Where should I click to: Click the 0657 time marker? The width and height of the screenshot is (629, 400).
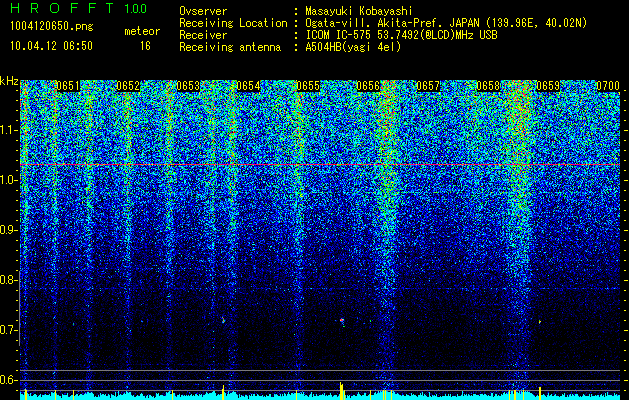coord(428,86)
